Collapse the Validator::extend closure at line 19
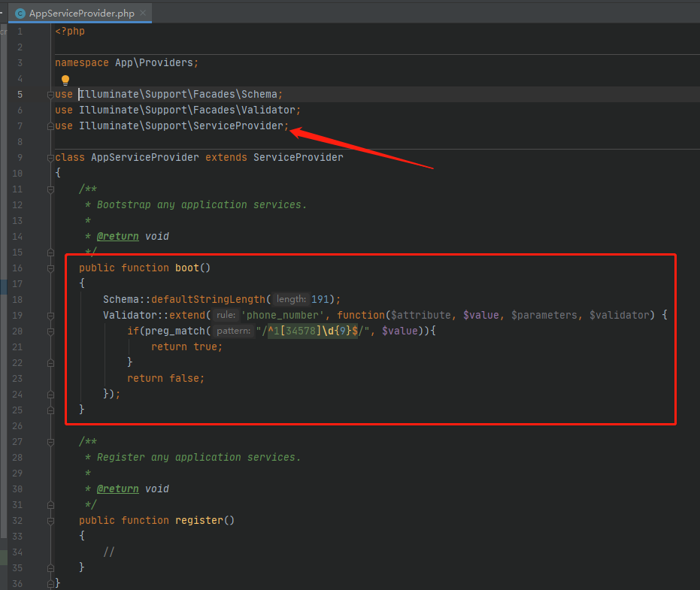This screenshot has width=700, height=590. point(50,316)
